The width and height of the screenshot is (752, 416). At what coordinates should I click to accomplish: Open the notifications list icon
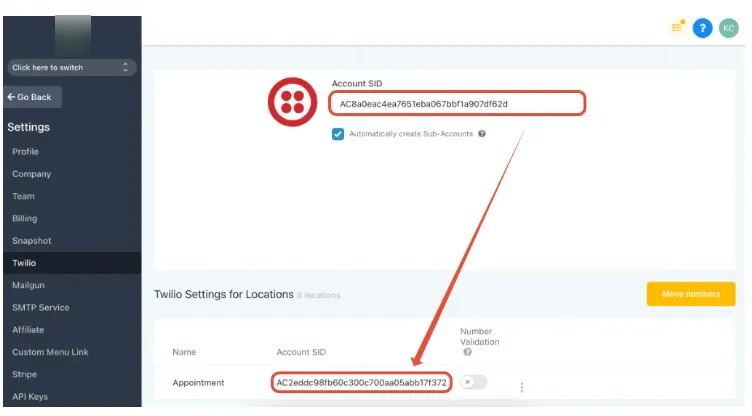[x=678, y=27]
